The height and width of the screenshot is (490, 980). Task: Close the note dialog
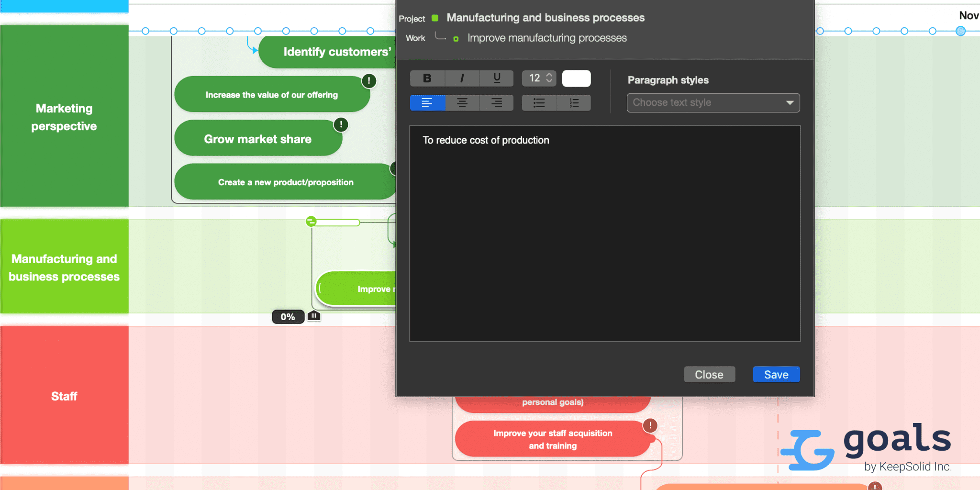[x=709, y=375]
